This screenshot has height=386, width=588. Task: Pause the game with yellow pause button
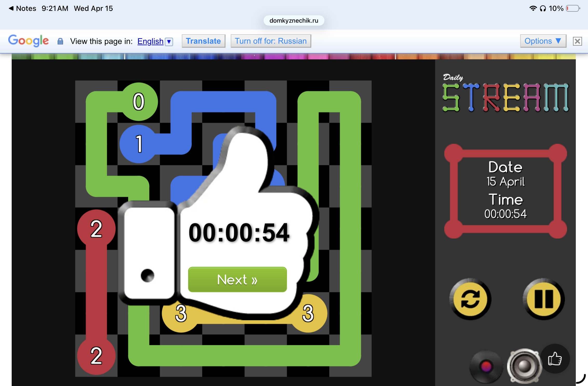(544, 299)
